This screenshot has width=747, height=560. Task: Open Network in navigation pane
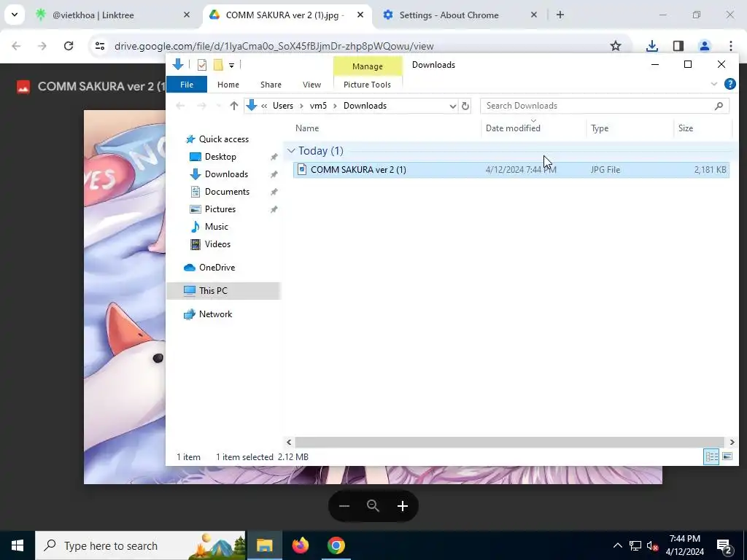coord(215,314)
